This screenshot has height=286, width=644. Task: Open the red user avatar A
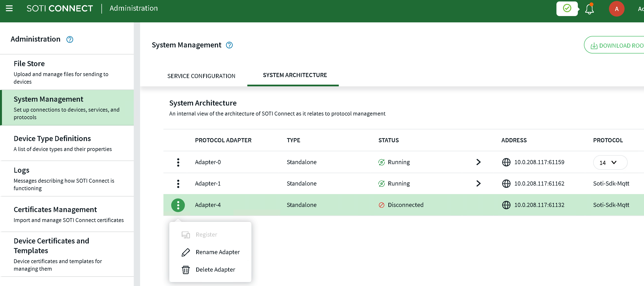click(617, 9)
